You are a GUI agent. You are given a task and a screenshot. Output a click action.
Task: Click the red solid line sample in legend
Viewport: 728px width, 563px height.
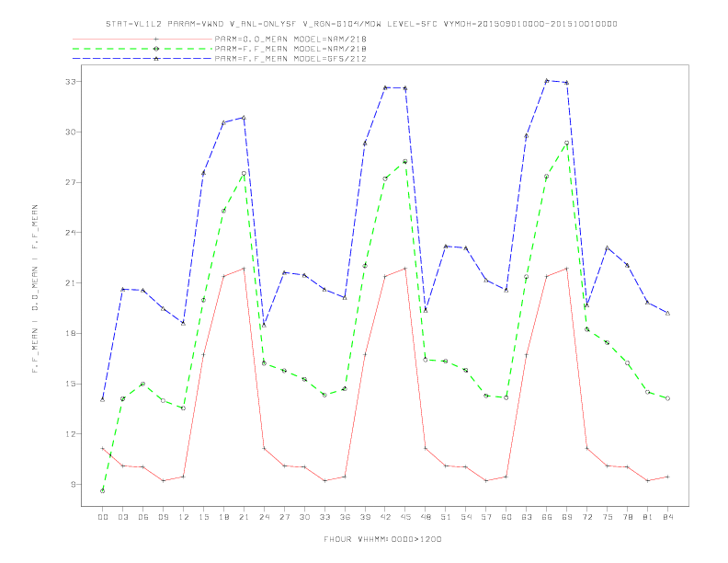click(x=142, y=39)
